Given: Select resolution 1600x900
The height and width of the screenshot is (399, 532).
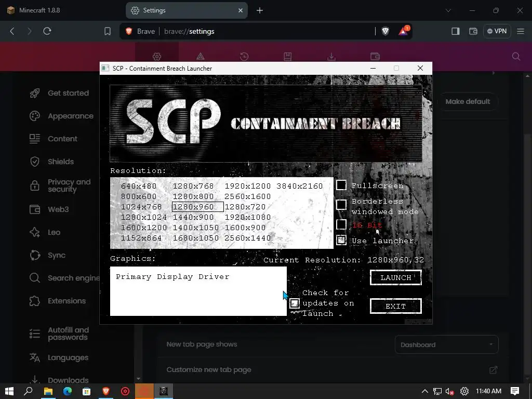Looking at the screenshot, I should coord(245,228).
